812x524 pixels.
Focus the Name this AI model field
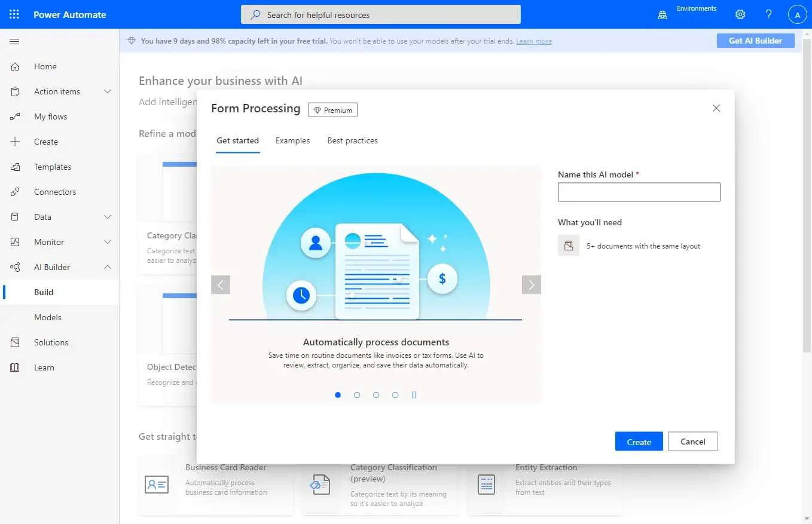point(639,192)
